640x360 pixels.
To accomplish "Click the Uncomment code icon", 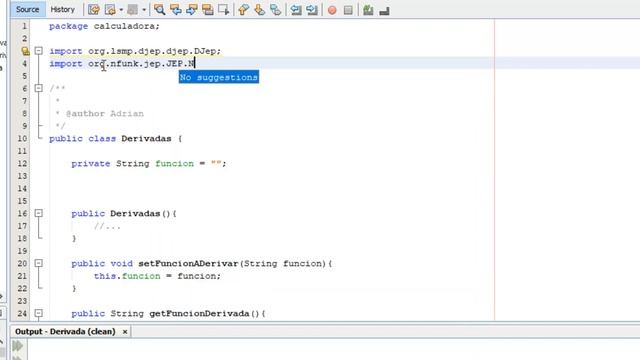I will point(384,11).
